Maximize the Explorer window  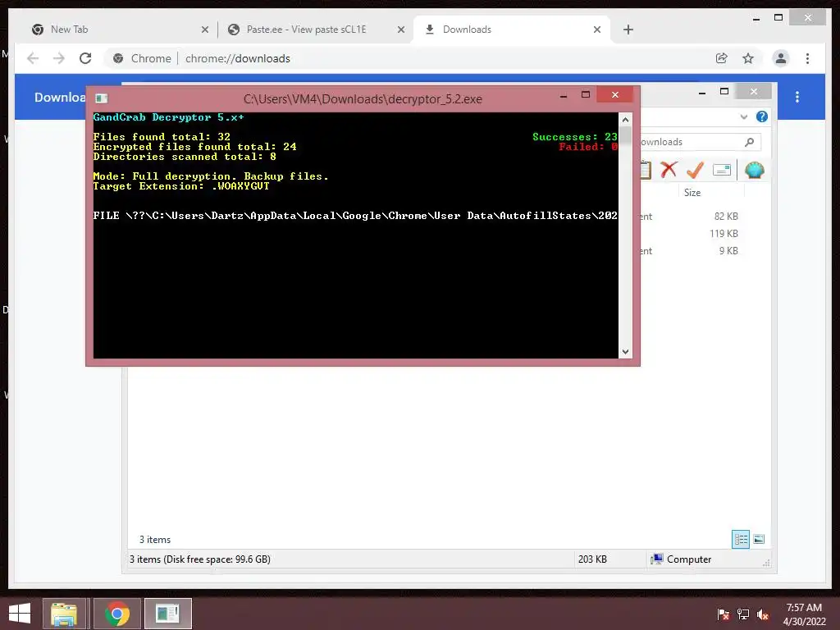[724, 92]
